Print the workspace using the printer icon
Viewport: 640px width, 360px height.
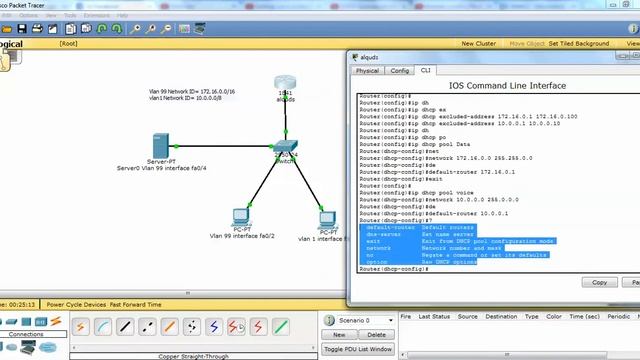coord(37,29)
